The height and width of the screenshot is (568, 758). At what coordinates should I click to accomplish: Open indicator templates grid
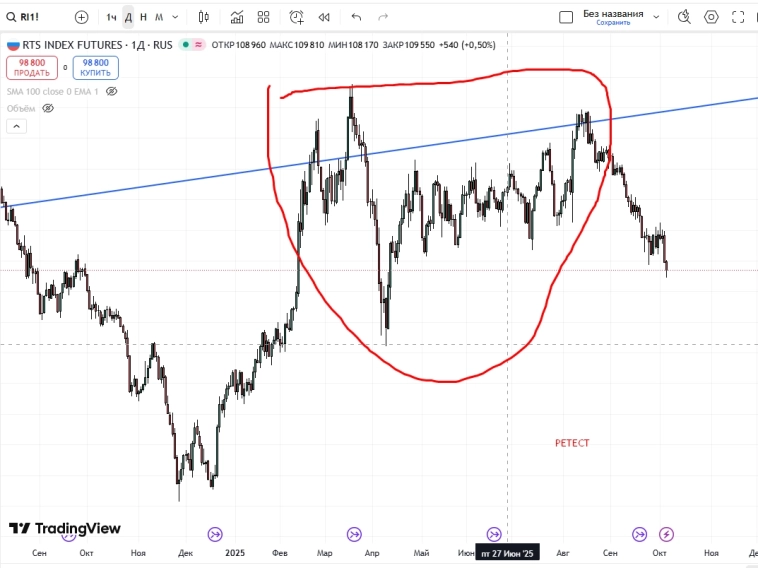[263, 17]
